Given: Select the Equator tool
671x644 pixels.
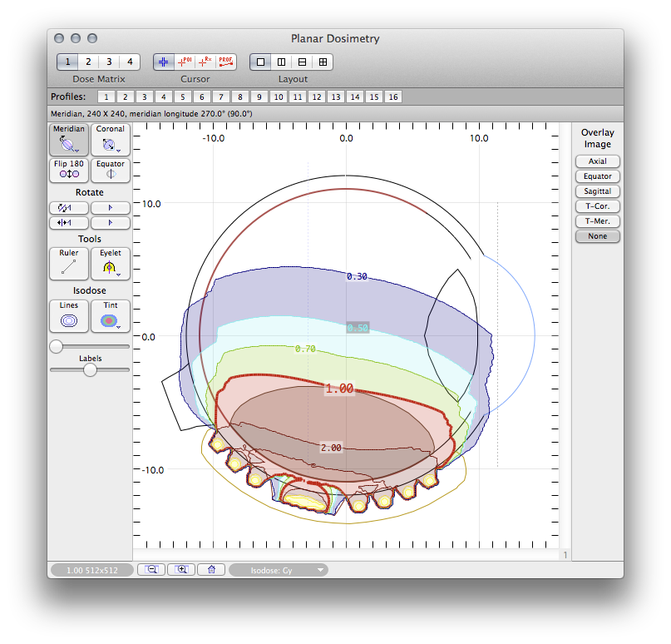Looking at the screenshot, I should click(110, 171).
